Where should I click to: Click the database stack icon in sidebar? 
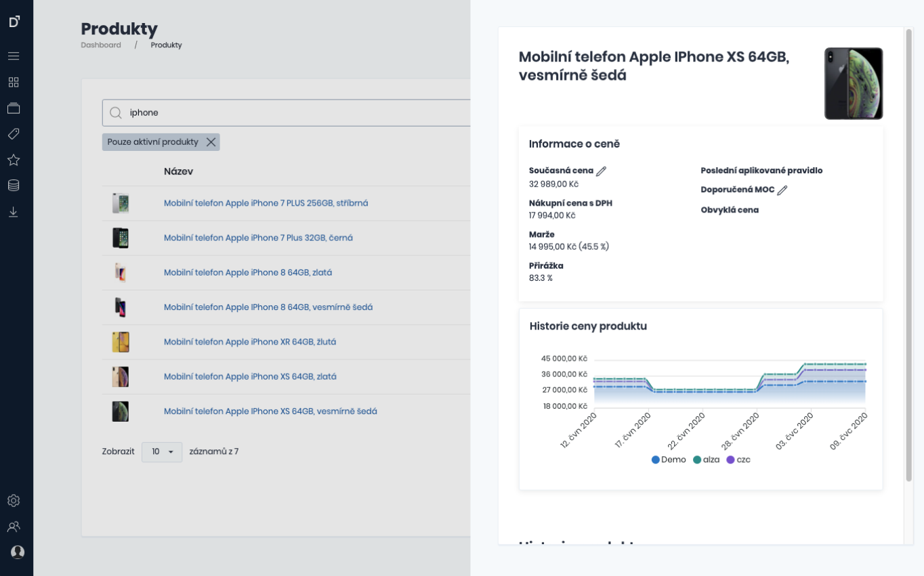click(14, 185)
